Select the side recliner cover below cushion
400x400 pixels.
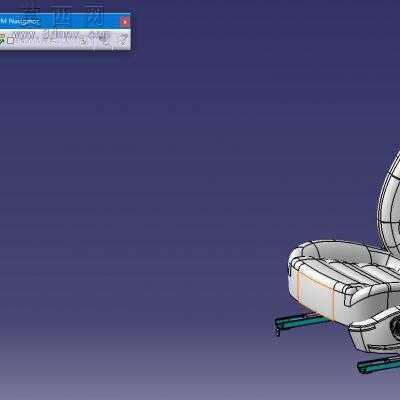[375, 332]
